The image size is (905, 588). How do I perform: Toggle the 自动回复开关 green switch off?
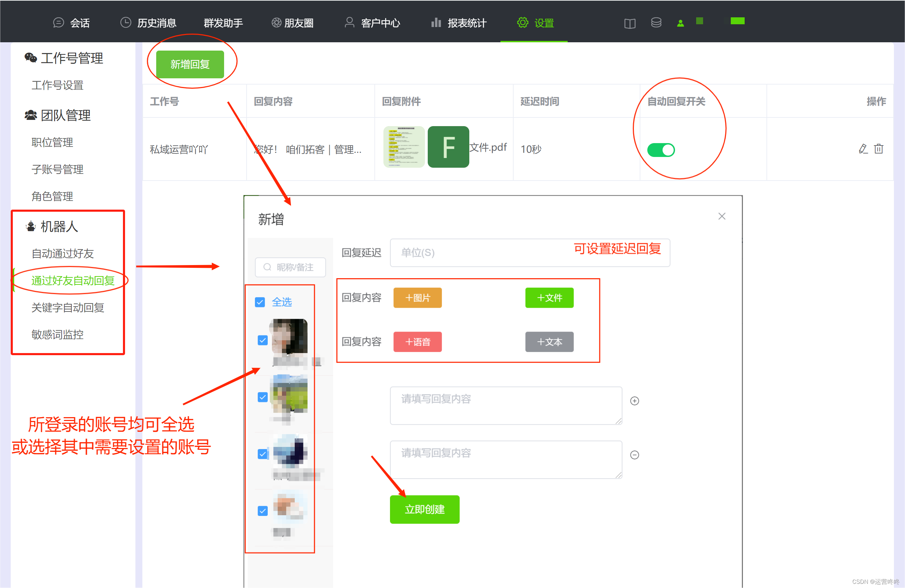tap(661, 150)
